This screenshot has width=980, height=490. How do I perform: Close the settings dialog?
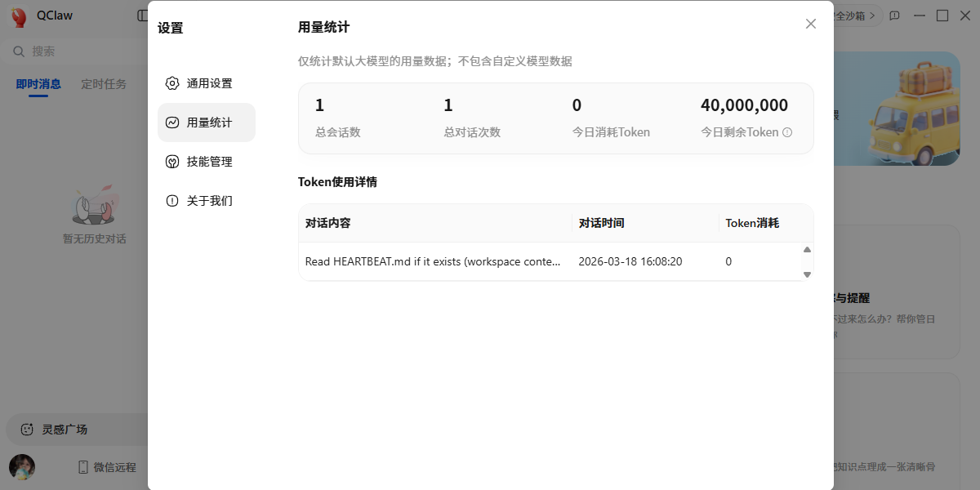tap(811, 24)
